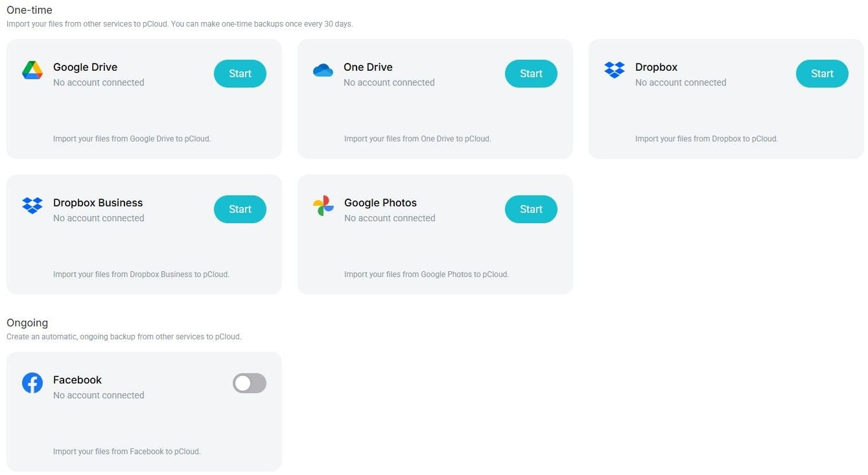Start the One Drive import
The height and width of the screenshot is (475, 868).
tap(530, 73)
